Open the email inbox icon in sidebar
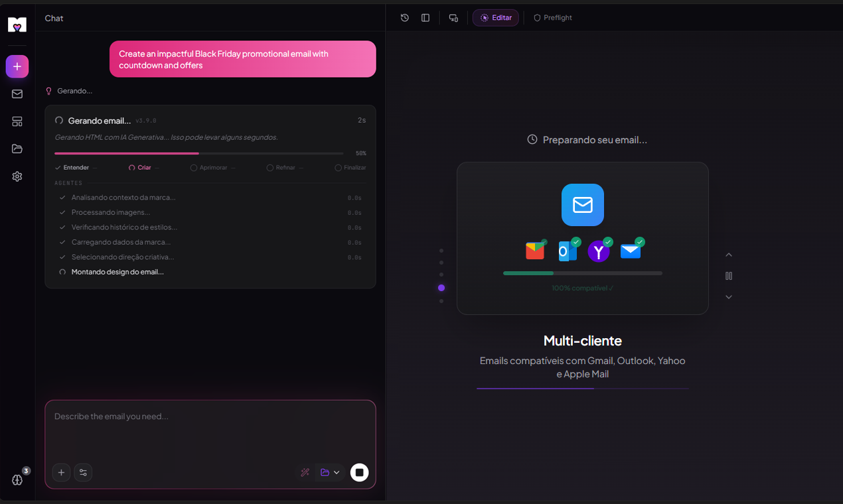Image resolution: width=843 pixels, height=504 pixels. tap(17, 94)
